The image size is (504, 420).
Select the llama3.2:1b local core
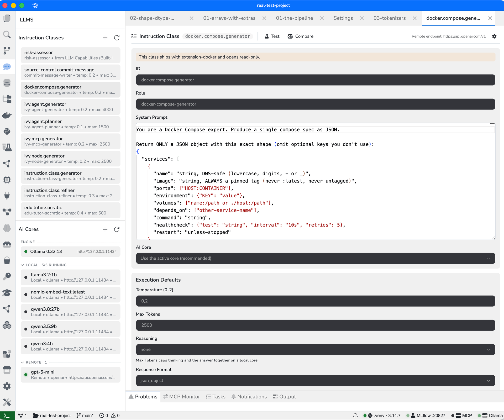click(70, 277)
